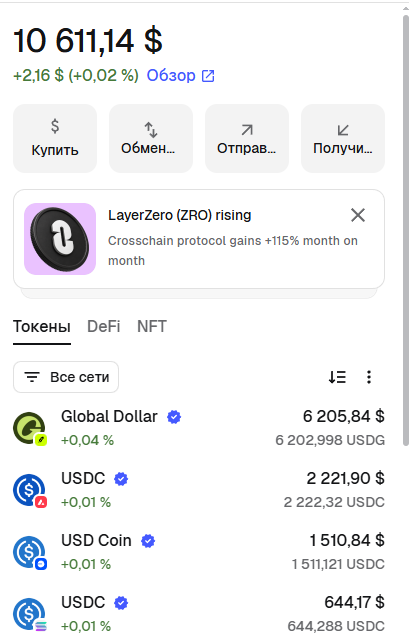
Task: Click the USD Coin verified badge
Action: (148, 541)
